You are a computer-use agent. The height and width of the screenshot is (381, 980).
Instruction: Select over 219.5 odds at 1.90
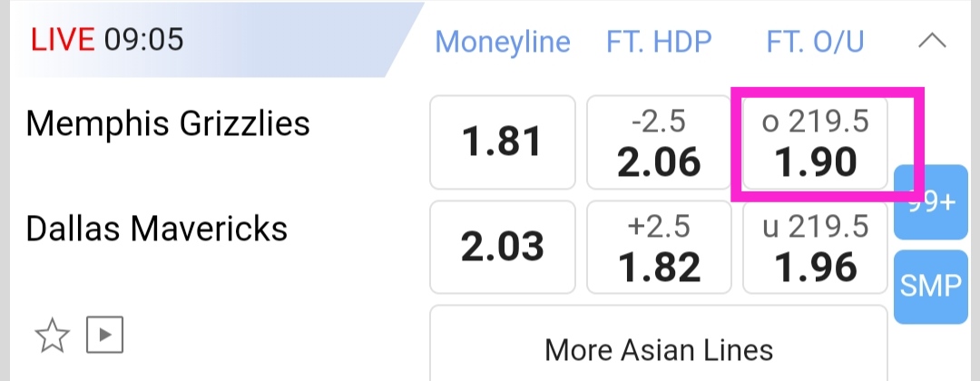[x=815, y=143]
